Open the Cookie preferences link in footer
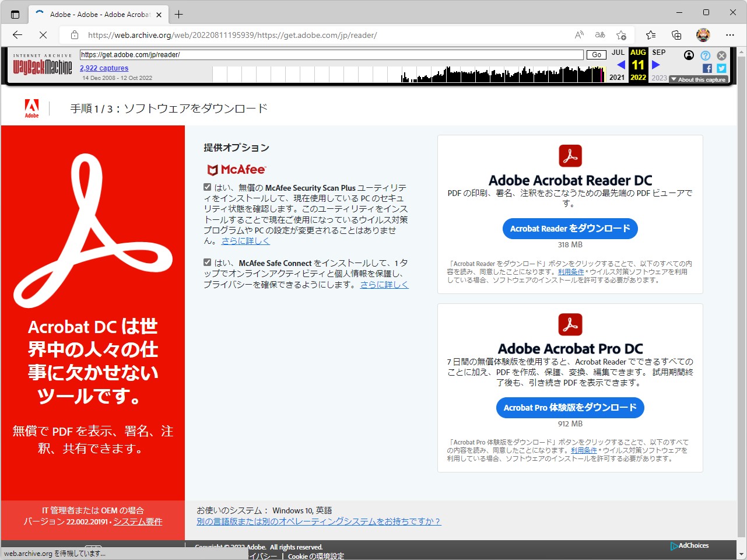This screenshot has height=560, width=747. point(316,556)
